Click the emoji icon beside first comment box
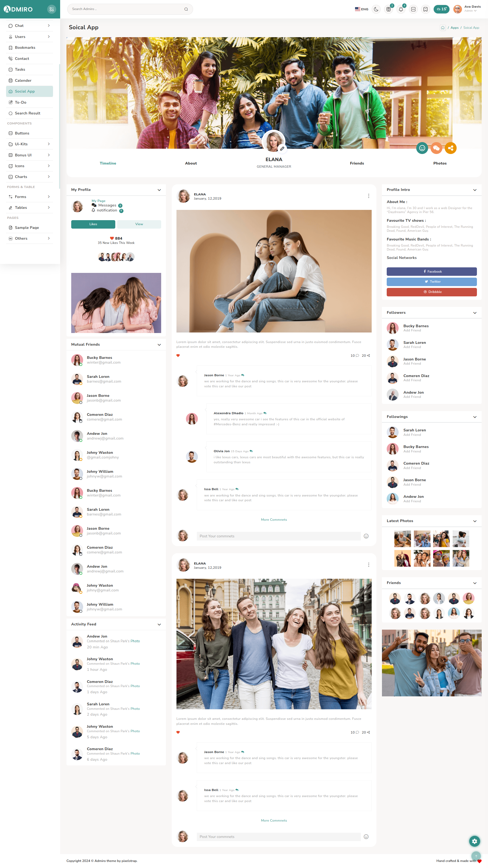 point(366,536)
